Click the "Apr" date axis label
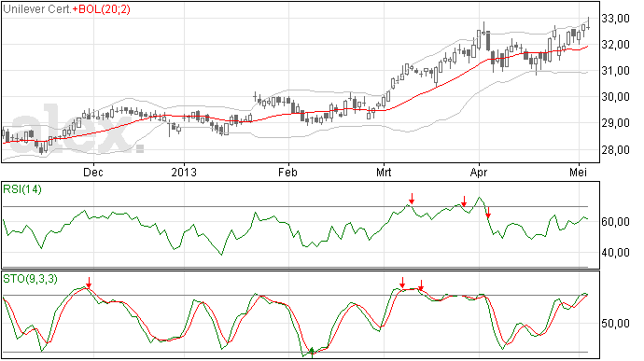Screen dimensions: 644x361 [x=479, y=172]
